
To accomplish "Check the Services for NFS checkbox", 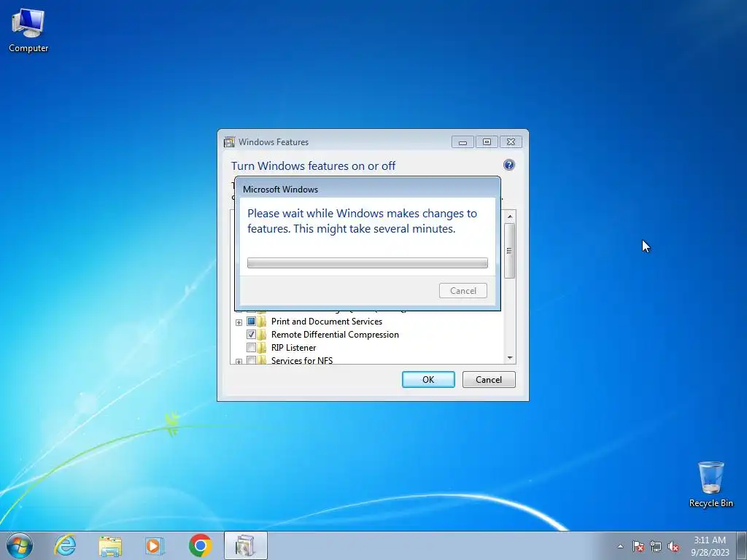I will pos(251,360).
